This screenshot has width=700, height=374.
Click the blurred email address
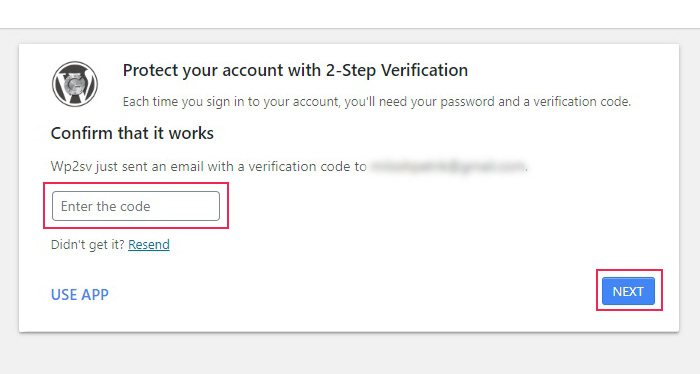(448, 166)
